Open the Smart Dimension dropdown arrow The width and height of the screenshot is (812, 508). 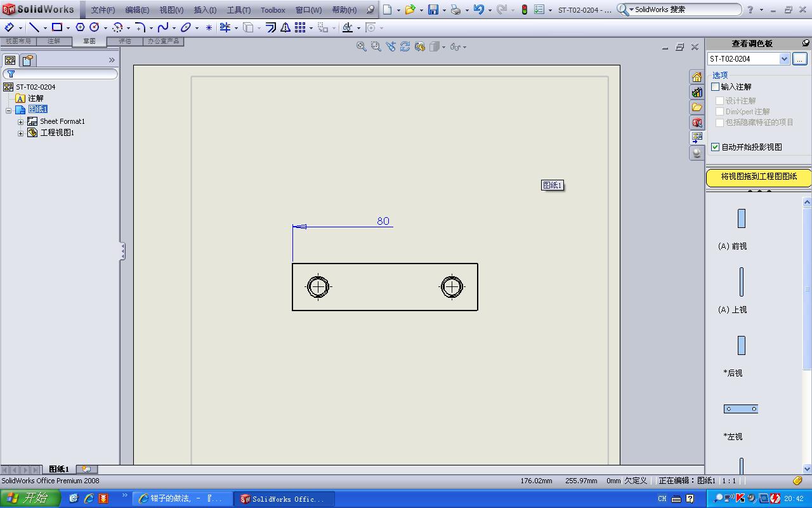pos(20,28)
